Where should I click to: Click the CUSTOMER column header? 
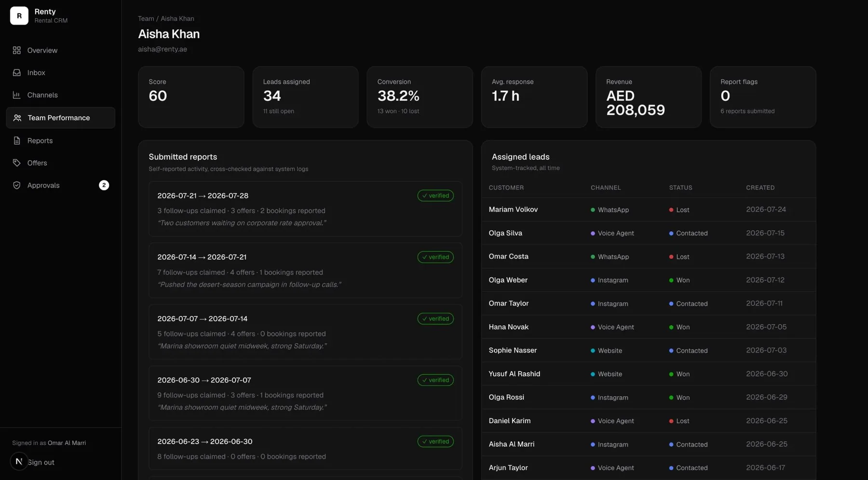pos(506,188)
